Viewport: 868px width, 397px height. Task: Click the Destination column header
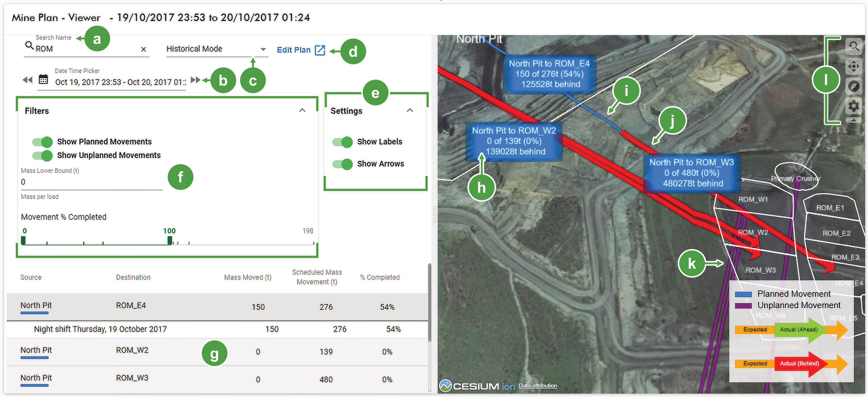tap(133, 277)
